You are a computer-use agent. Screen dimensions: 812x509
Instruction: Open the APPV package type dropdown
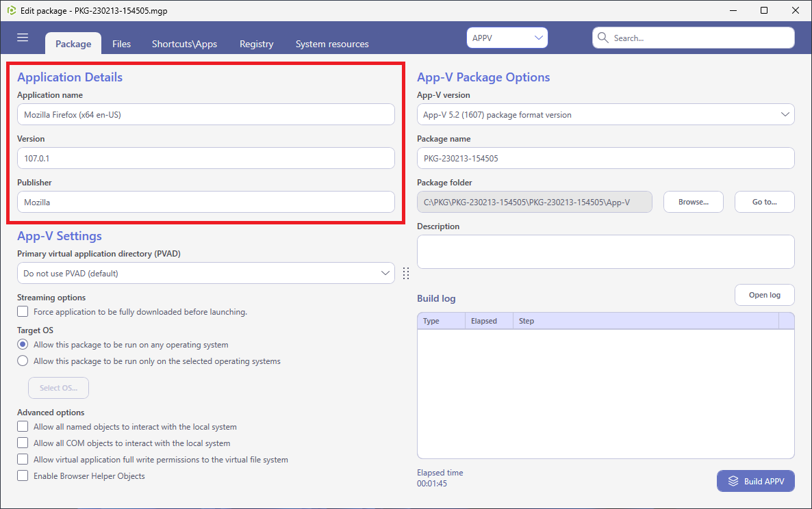(x=507, y=38)
